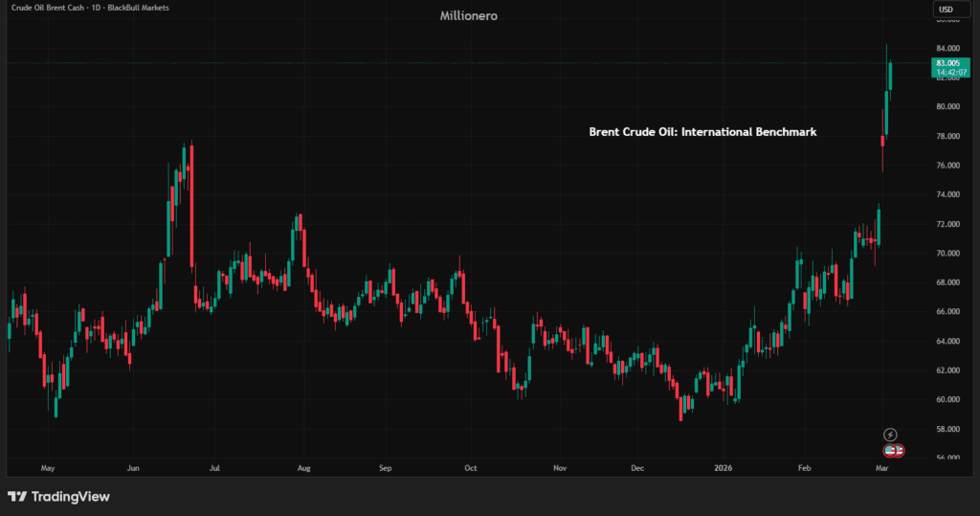Click the Brent Crude Oil: International Benchmark annotation
The image size is (980, 516).
pyautogui.click(x=702, y=133)
